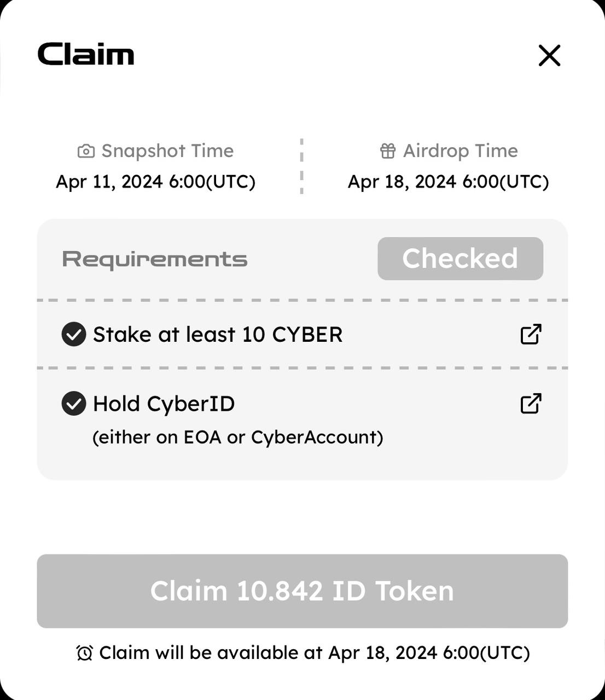Click the Requirements heading
This screenshot has width=605, height=700.
pos(155,259)
